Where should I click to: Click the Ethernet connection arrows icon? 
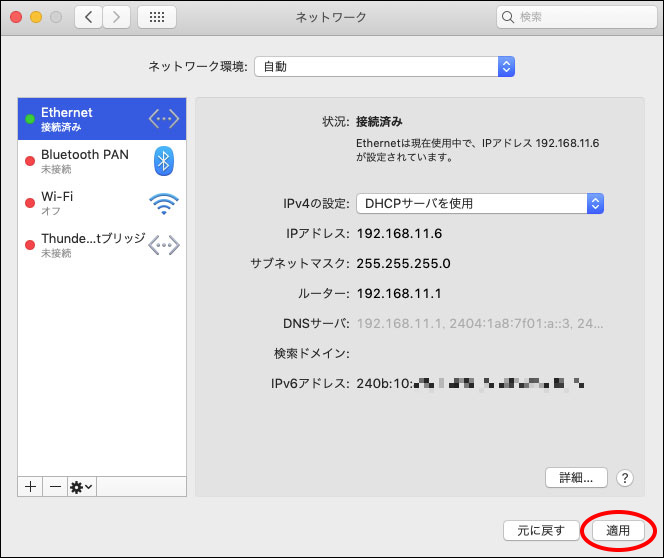[164, 119]
